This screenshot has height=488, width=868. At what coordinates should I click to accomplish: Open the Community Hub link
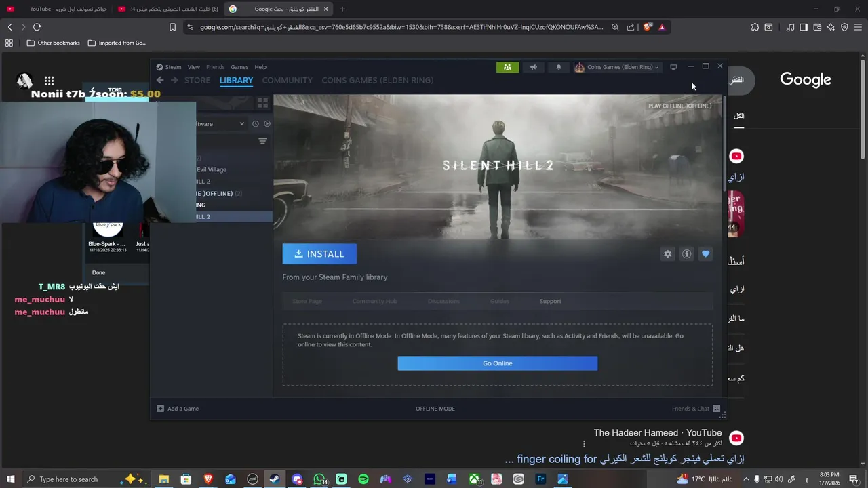[x=374, y=301]
